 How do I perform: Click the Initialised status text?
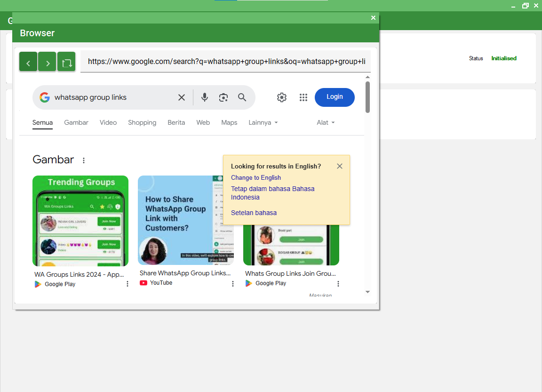[504, 58]
